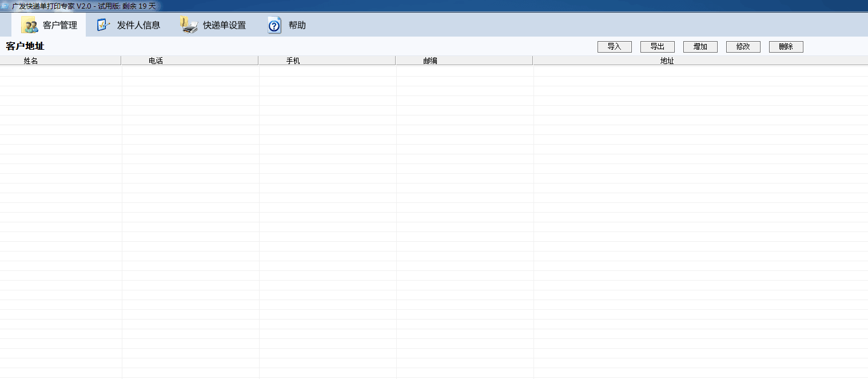
Task: Select the 手机 column header
Action: coord(293,61)
